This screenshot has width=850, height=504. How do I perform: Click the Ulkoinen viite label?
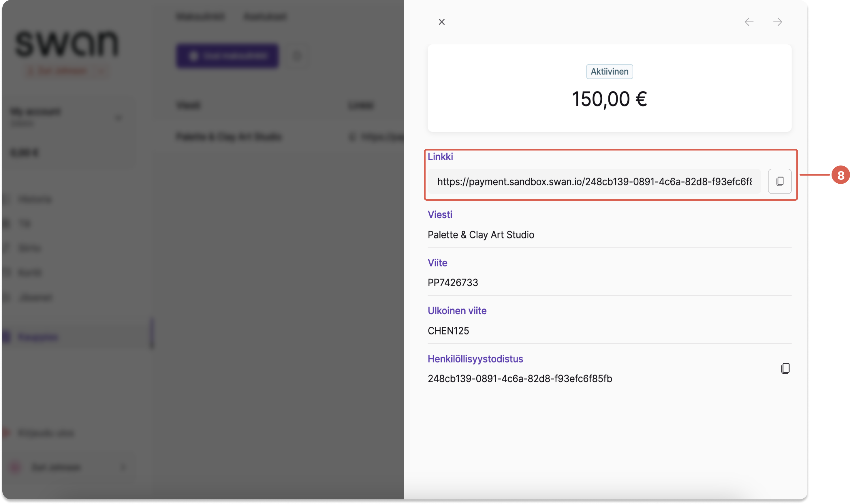(457, 311)
